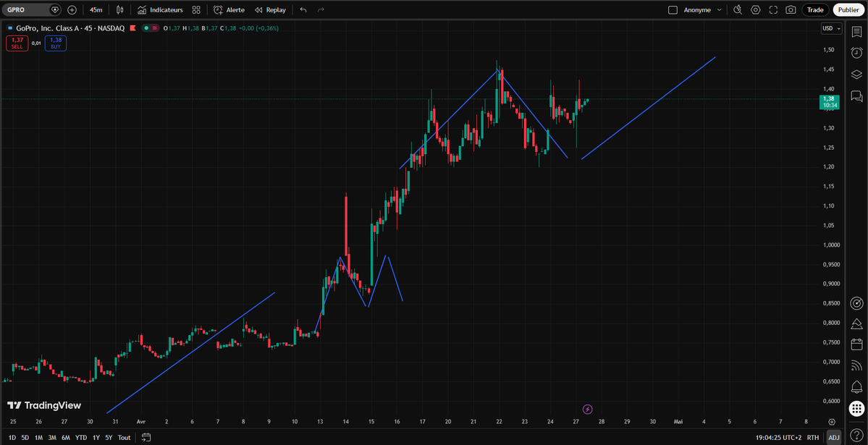Image resolution: width=868 pixels, height=445 pixels.
Task: Open the news feed signal icon
Action: (856, 365)
